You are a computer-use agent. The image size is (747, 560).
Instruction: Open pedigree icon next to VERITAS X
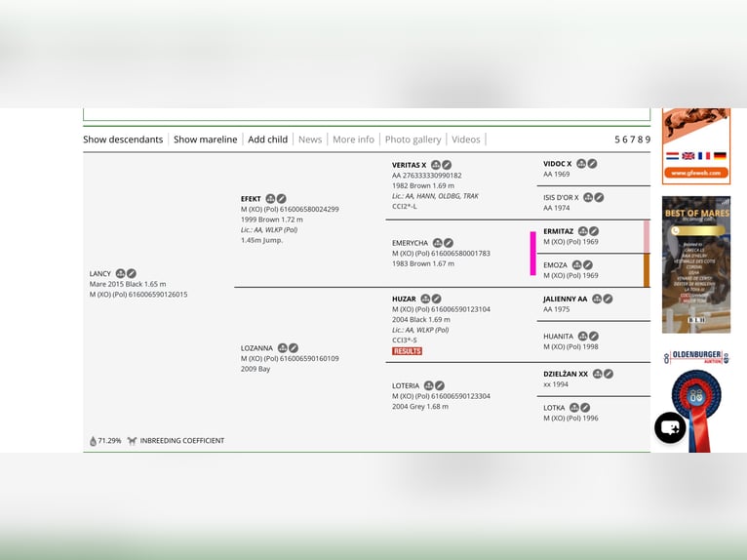(436, 166)
